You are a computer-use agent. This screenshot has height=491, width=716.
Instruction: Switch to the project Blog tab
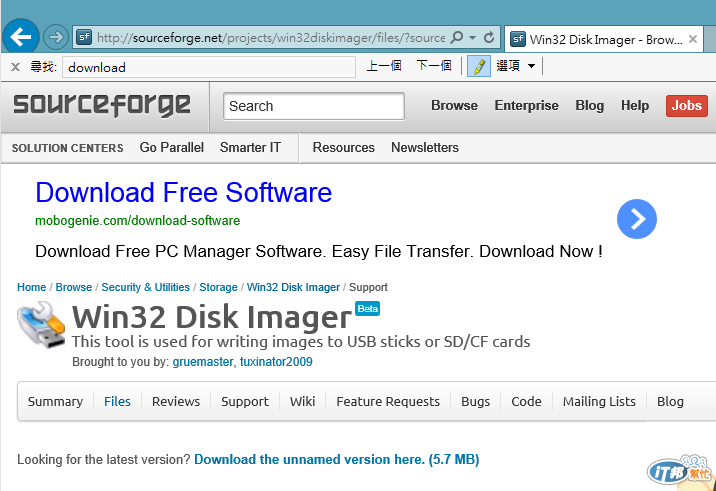pos(670,401)
